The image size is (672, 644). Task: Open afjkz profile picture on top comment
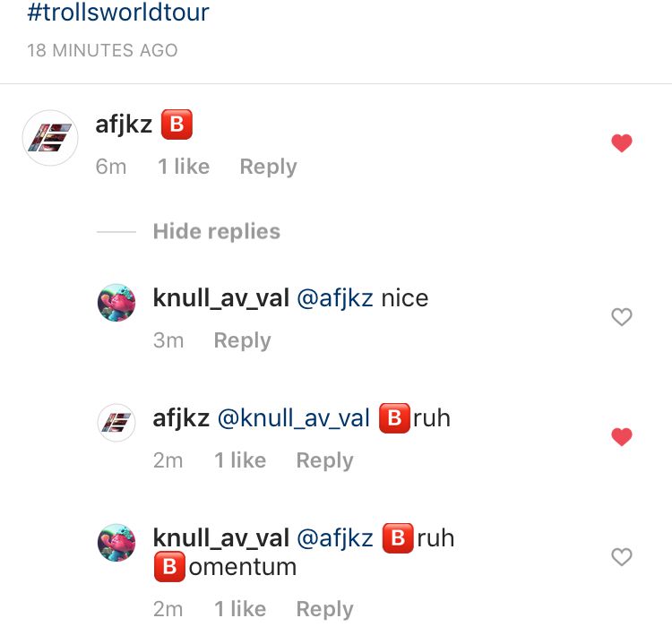(50, 138)
